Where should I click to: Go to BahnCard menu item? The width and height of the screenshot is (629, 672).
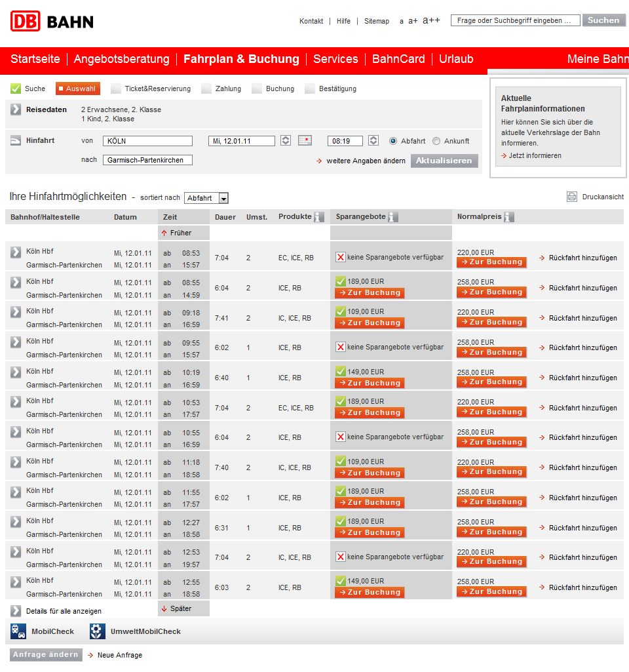click(398, 59)
